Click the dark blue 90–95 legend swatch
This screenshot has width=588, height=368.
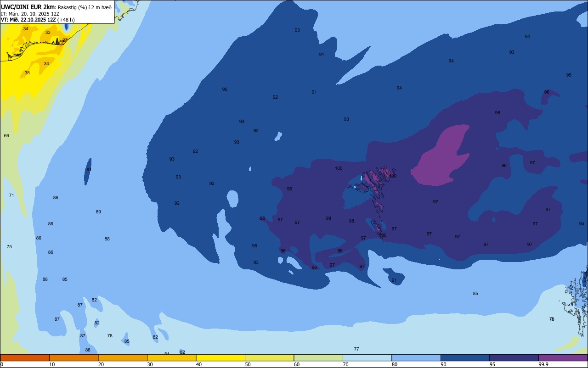pyautogui.click(x=465, y=357)
